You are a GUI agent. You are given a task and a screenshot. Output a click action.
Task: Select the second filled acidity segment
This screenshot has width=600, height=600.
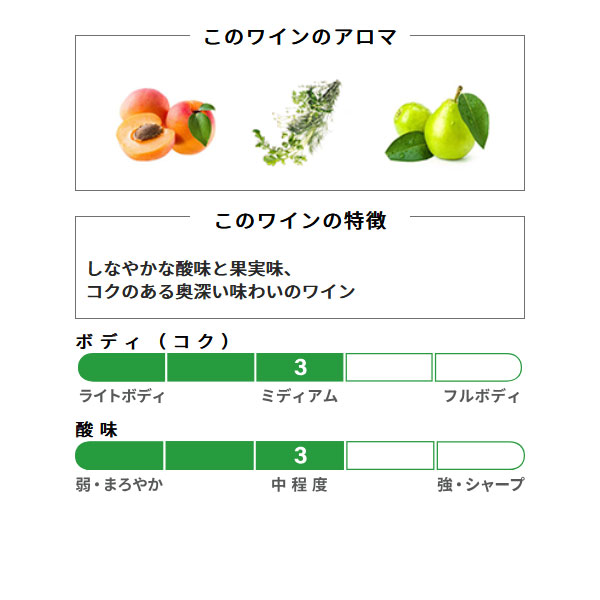pos(210,455)
